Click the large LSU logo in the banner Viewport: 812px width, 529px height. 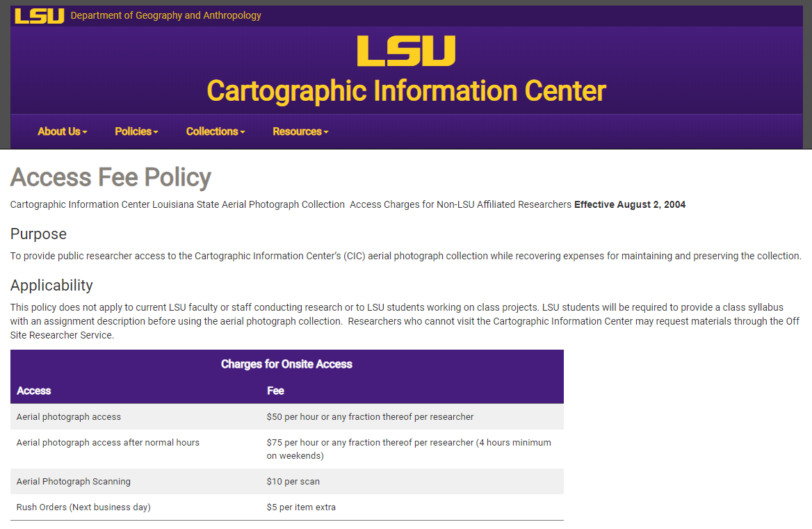coord(406,51)
